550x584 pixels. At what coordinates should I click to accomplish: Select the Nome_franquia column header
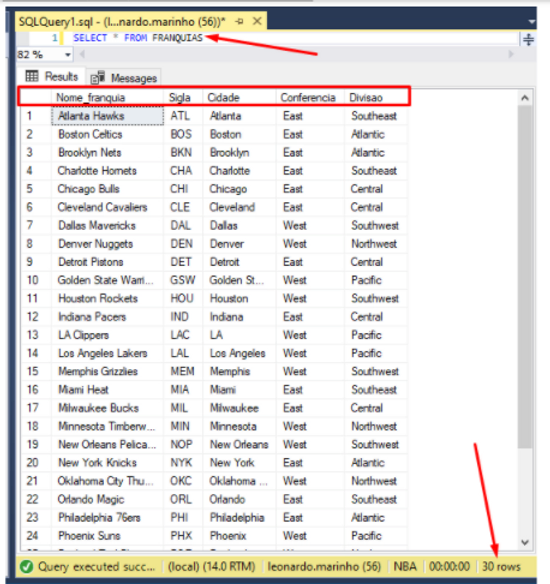(x=107, y=97)
